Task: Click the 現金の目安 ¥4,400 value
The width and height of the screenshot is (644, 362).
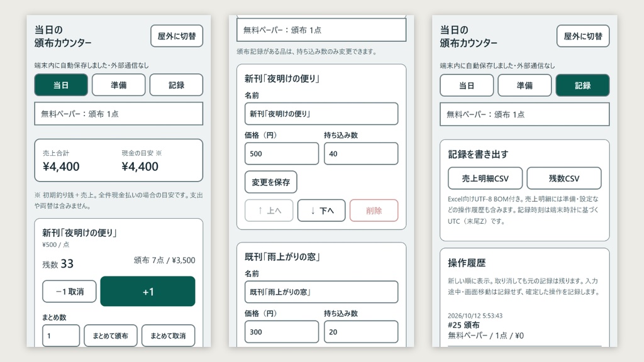Action: point(140,166)
